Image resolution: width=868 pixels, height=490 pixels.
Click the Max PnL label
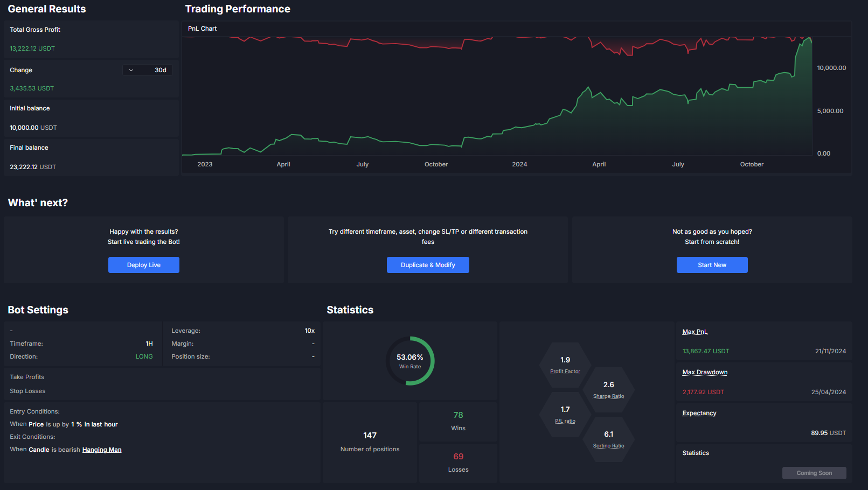(x=695, y=332)
